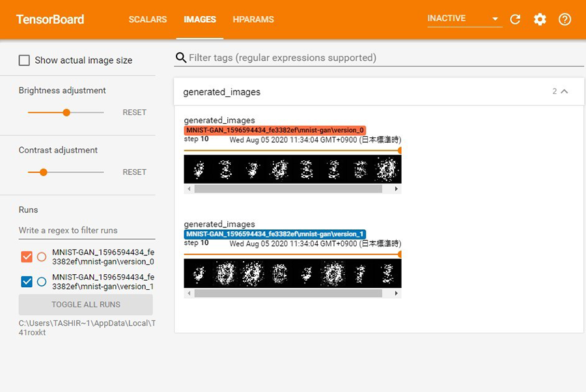The image size is (586, 392).
Task: Open the help question mark icon
Action: [565, 19]
